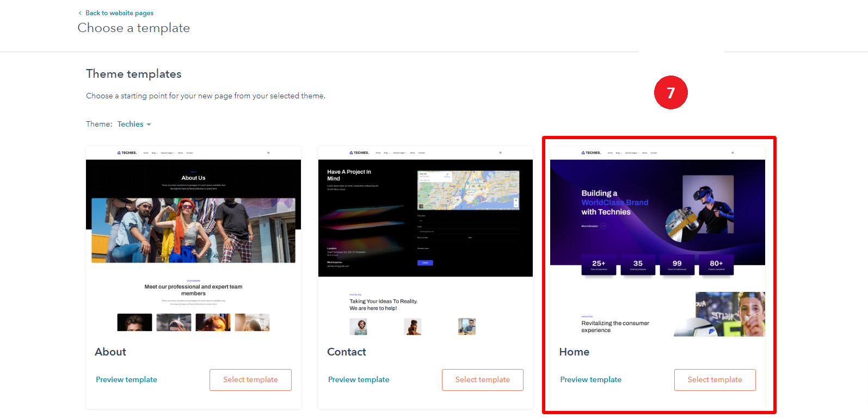The width and height of the screenshot is (868, 418).
Task: Preview the Contact template
Action: pyautogui.click(x=359, y=379)
